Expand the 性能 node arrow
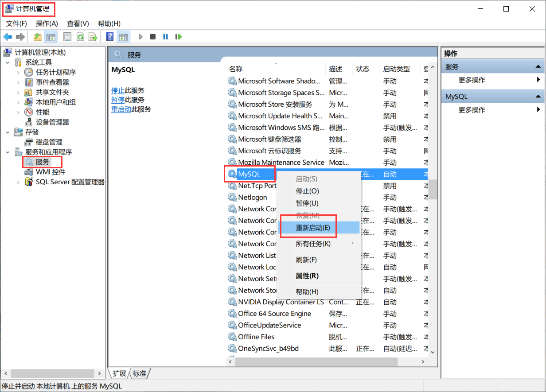The image size is (546, 392). coord(18,112)
